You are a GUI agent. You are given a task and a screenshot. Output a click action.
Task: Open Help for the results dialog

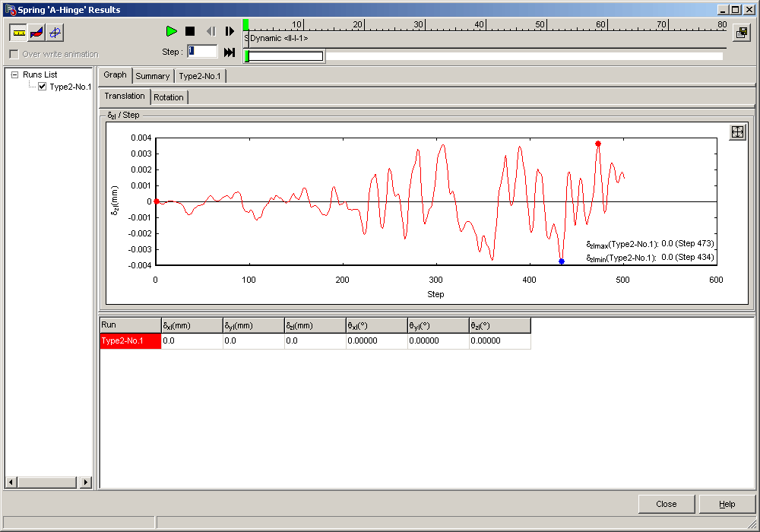pos(727,504)
